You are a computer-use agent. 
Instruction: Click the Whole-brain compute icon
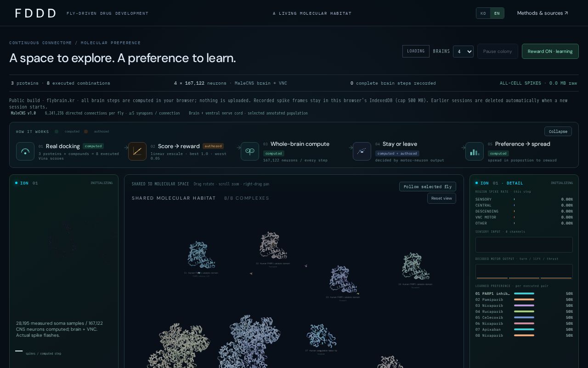pyautogui.click(x=250, y=151)
